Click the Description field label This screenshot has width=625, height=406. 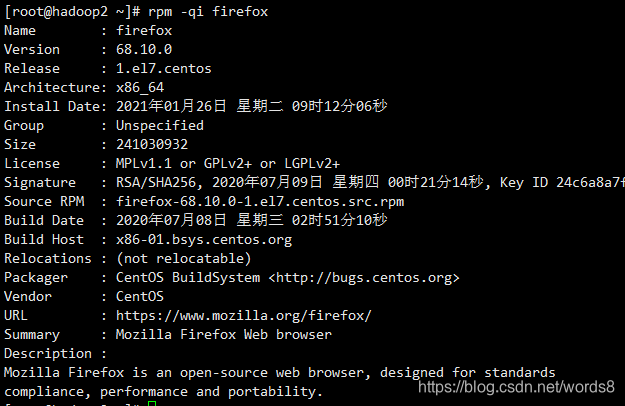[48, 353]
